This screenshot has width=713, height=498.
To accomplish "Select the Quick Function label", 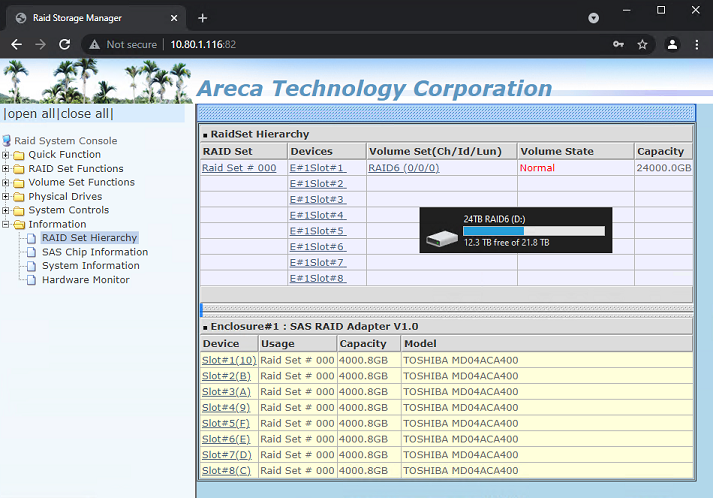I will click(65, 155).
